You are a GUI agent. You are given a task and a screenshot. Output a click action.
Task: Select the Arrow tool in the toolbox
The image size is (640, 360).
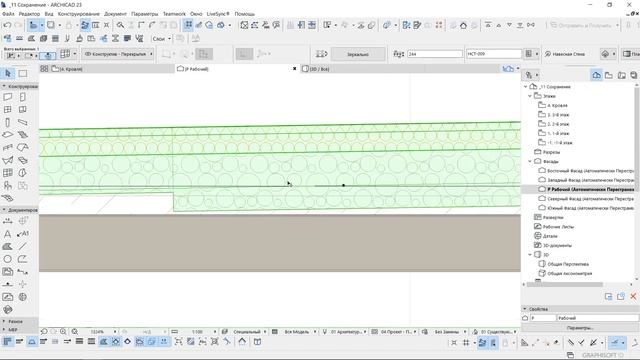(8, 73)
